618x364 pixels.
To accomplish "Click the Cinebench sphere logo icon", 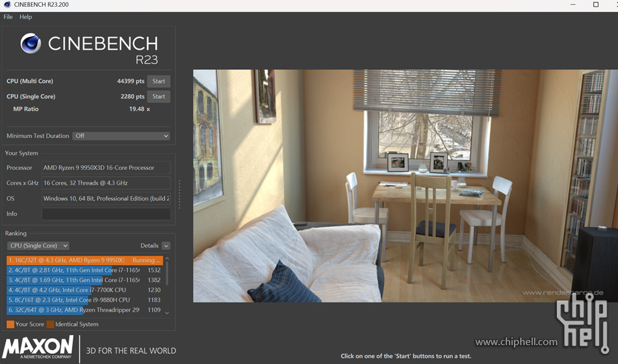I will click(x=31, y=43).
